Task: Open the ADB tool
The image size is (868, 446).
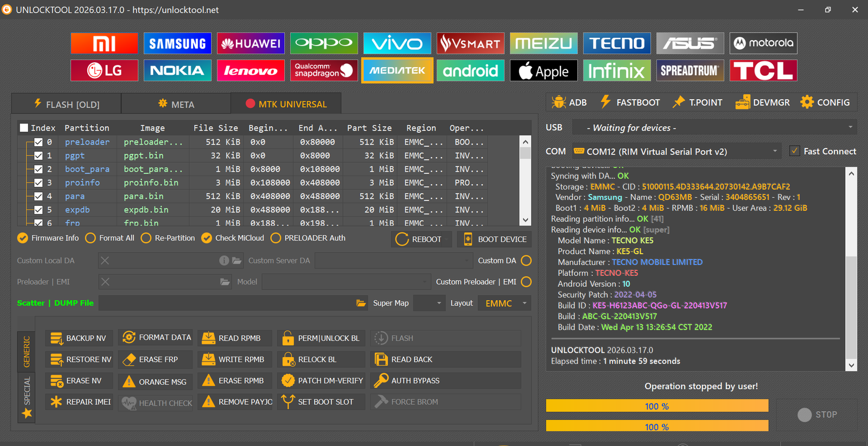Action: coord(569,102)
